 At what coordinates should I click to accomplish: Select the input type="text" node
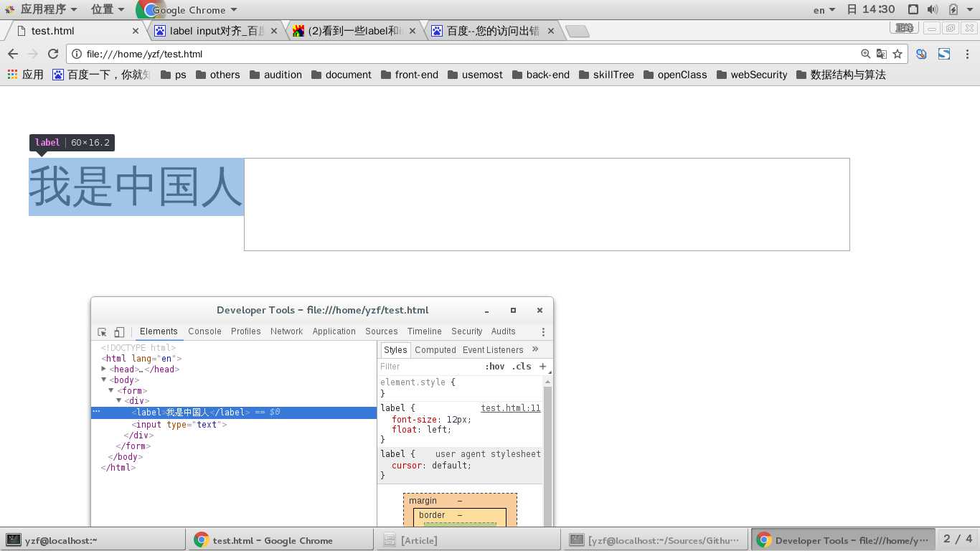point(179,425)
